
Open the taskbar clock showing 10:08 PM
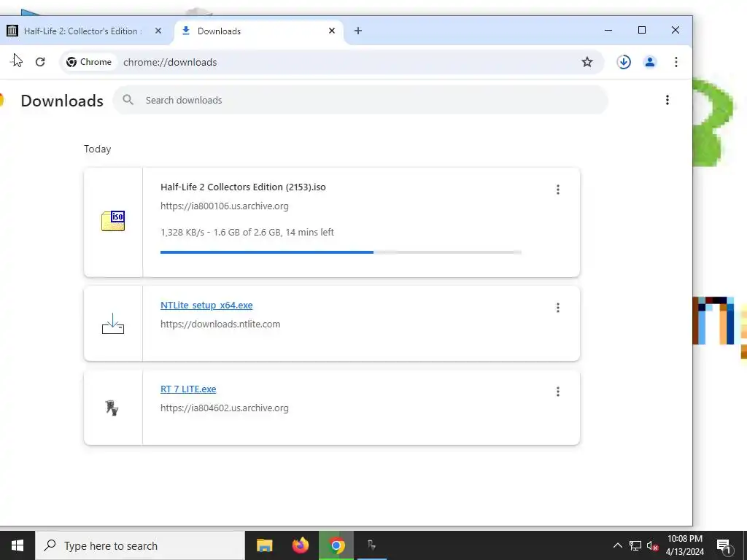685,545
